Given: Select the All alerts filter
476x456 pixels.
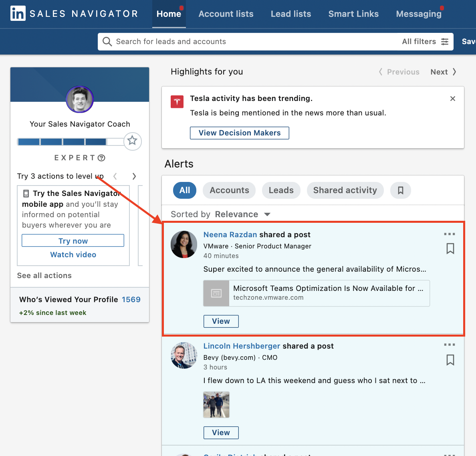Looking at the screenshot, I should pyautogui.click(x=185, y=190).
